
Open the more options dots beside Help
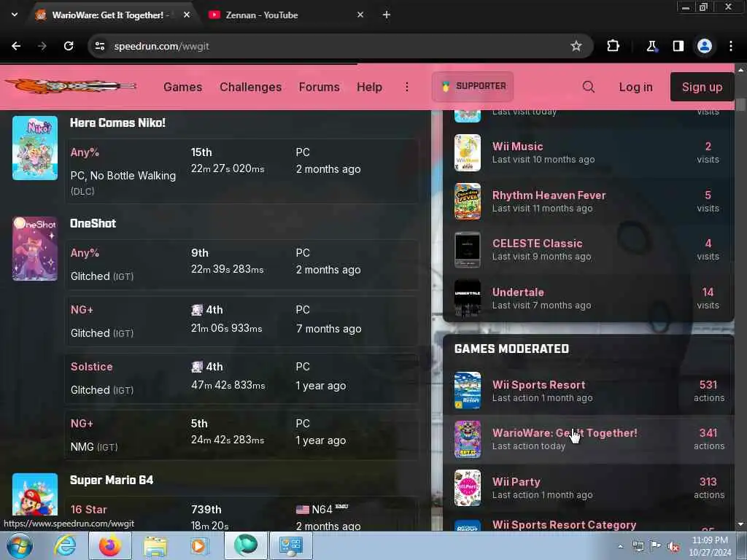[x=407, y=87]
